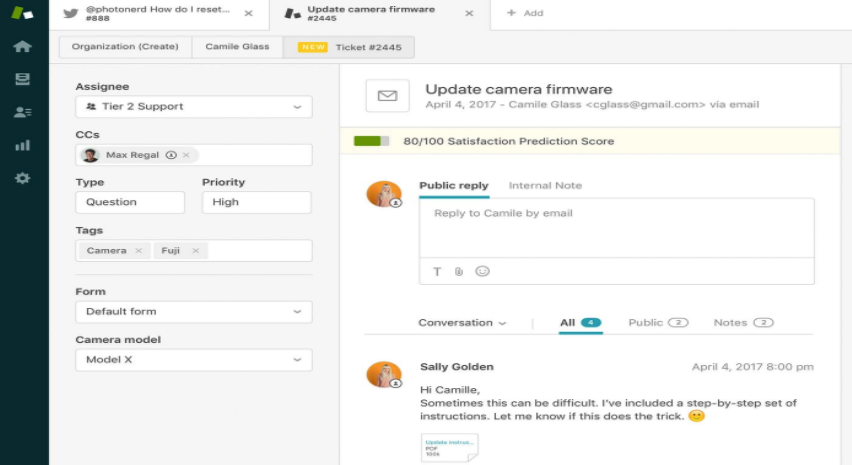Click the satisfaction prediction score bar
Screen dimensions: 852x465
click(371, 141)
